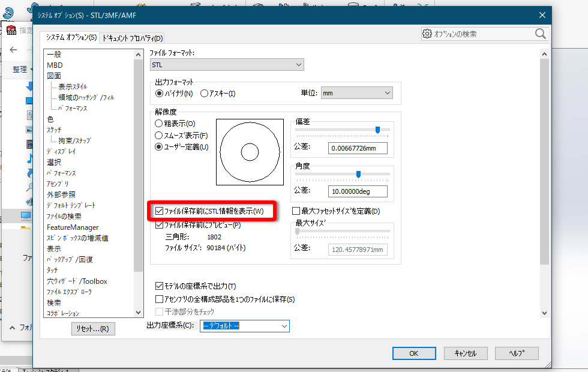
Task: Select デフォルト テンプレート in the category list
Action: (71, 205)
